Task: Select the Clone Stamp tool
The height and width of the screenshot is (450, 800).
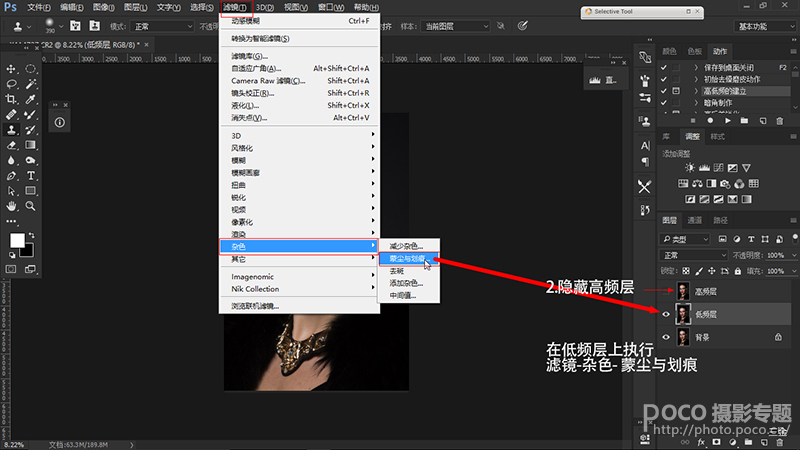Action: pyautogui.click(x=12, y=129)
